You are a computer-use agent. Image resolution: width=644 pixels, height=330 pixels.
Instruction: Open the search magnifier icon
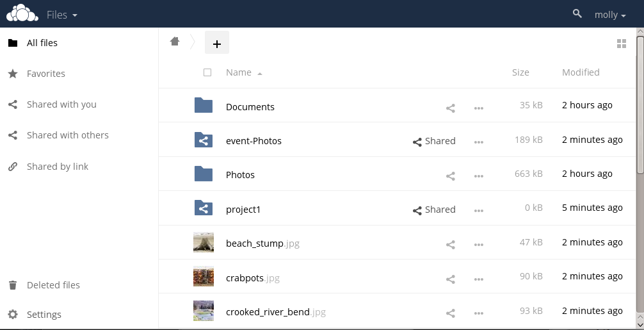coord(577,13)
